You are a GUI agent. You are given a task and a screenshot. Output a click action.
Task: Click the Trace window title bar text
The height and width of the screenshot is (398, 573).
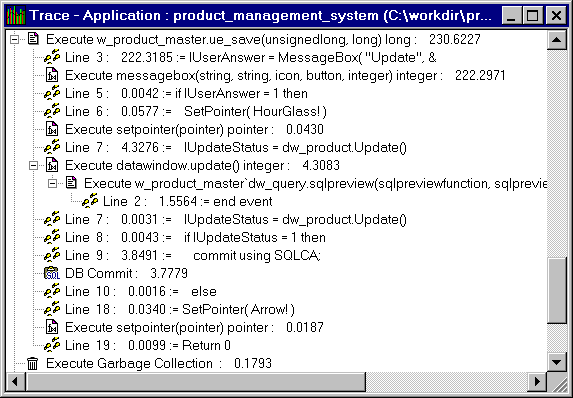[x=261, y=16]
